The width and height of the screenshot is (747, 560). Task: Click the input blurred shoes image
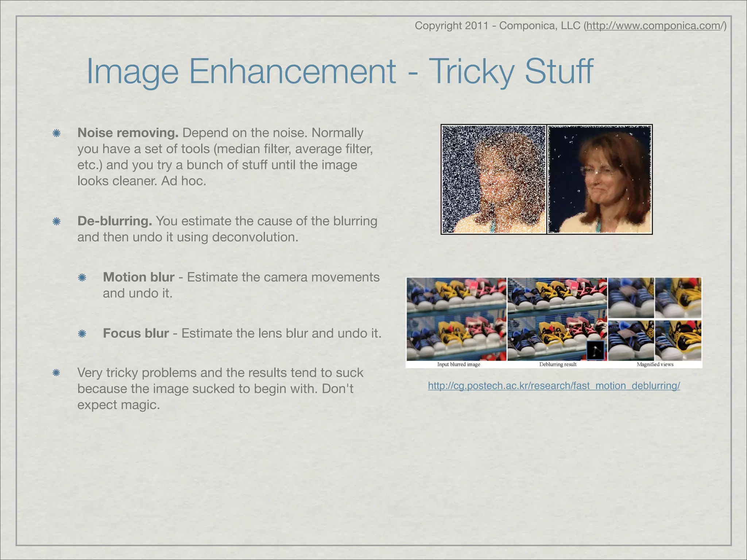[456, 319]
